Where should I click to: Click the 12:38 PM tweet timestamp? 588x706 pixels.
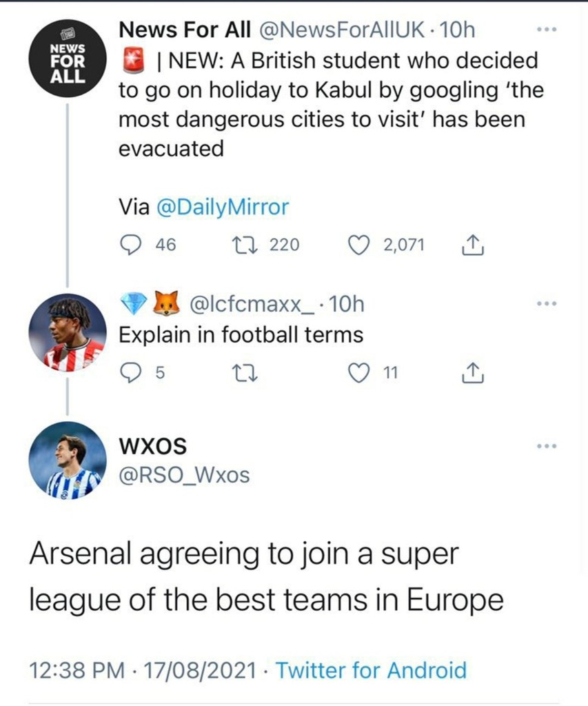(76, 669)
